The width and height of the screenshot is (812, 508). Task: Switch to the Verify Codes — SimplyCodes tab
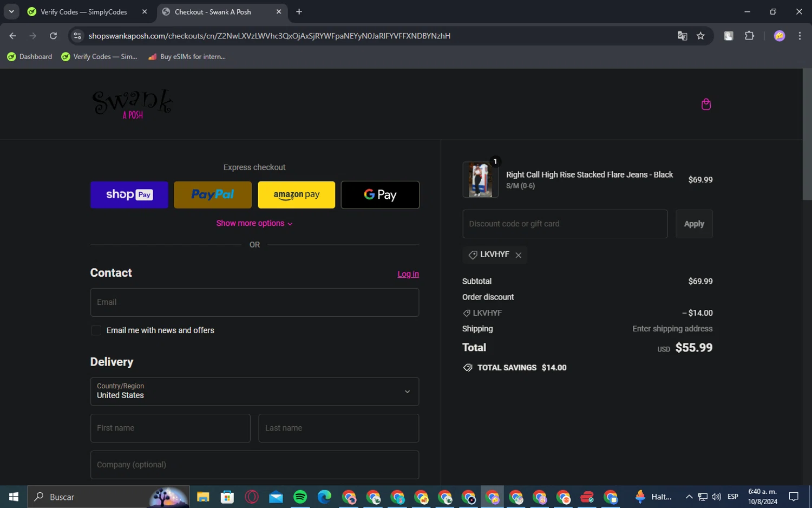[83, 12]
